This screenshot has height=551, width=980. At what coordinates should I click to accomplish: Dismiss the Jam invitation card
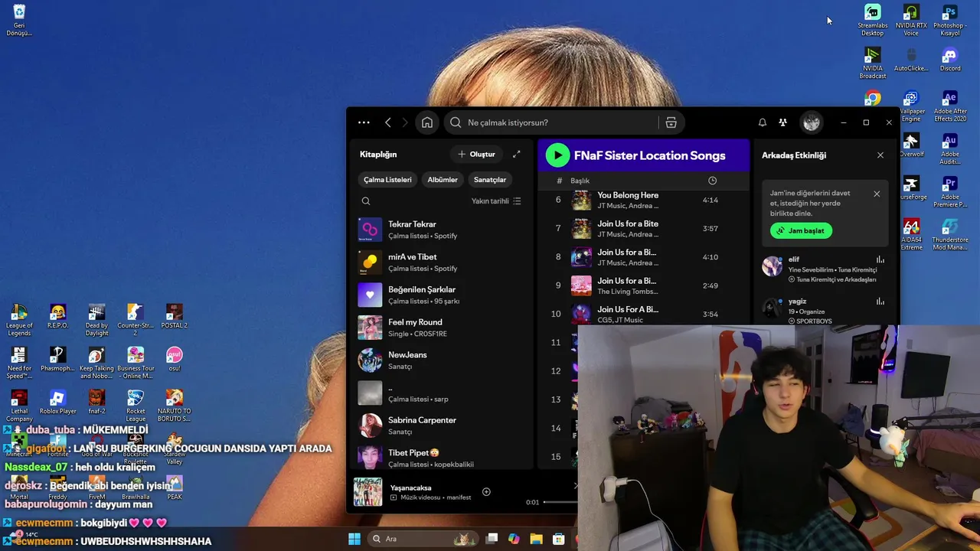point(877,194)
